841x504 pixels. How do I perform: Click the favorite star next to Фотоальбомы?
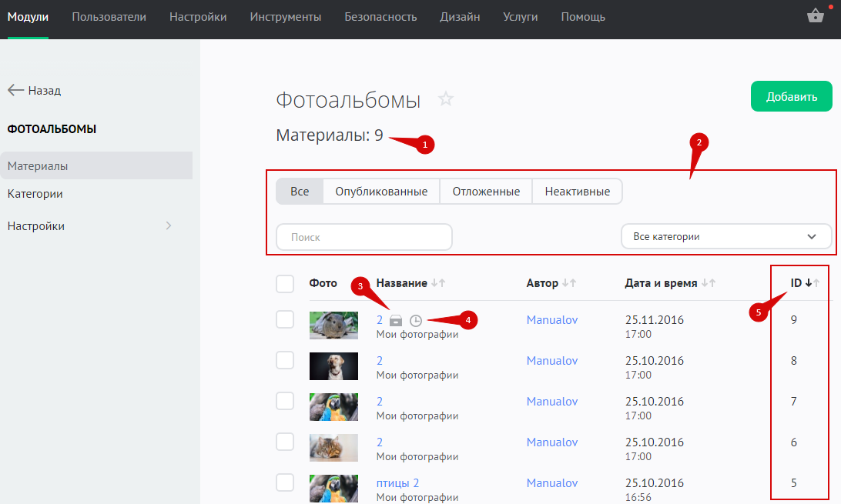446,99
